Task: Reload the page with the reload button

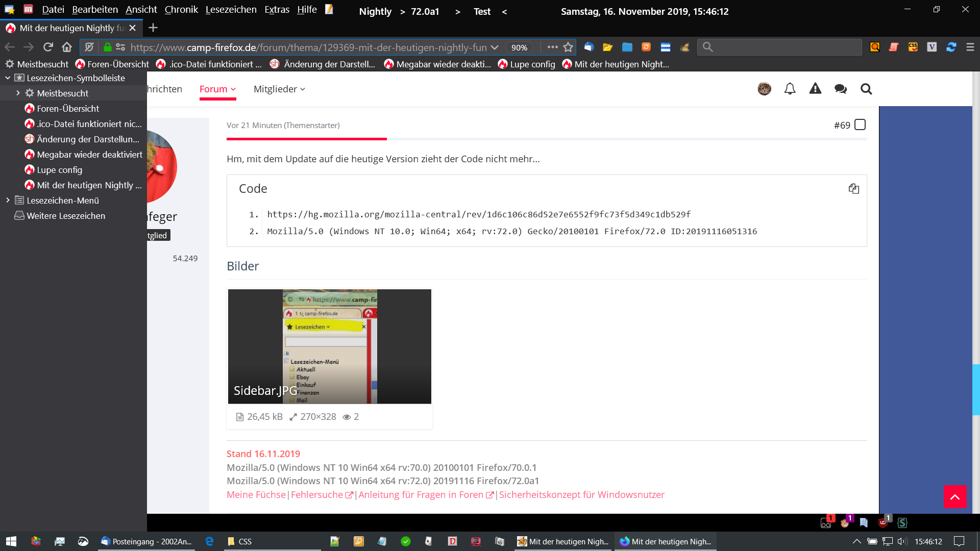Action: pos(48,47)
